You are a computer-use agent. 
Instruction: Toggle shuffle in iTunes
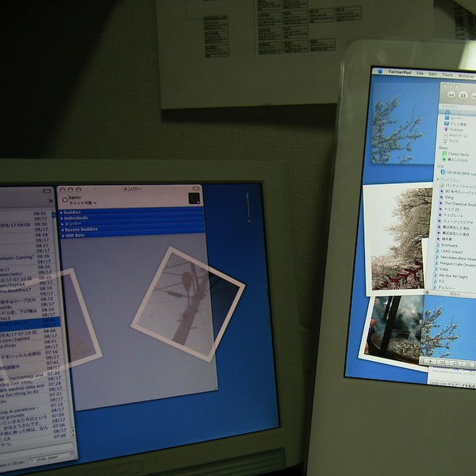point(443,363)
